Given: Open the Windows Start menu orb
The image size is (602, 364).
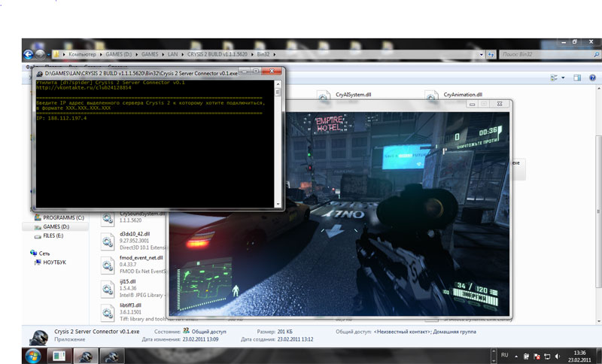Looking at the screenshot, I should pos(33,356).
